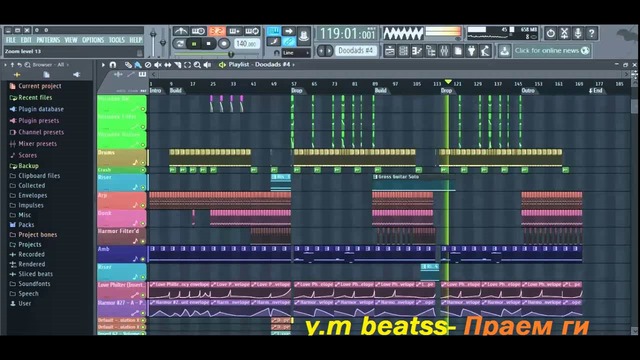Click the download content library icon

pyautogui.click(x=504, y=51)
